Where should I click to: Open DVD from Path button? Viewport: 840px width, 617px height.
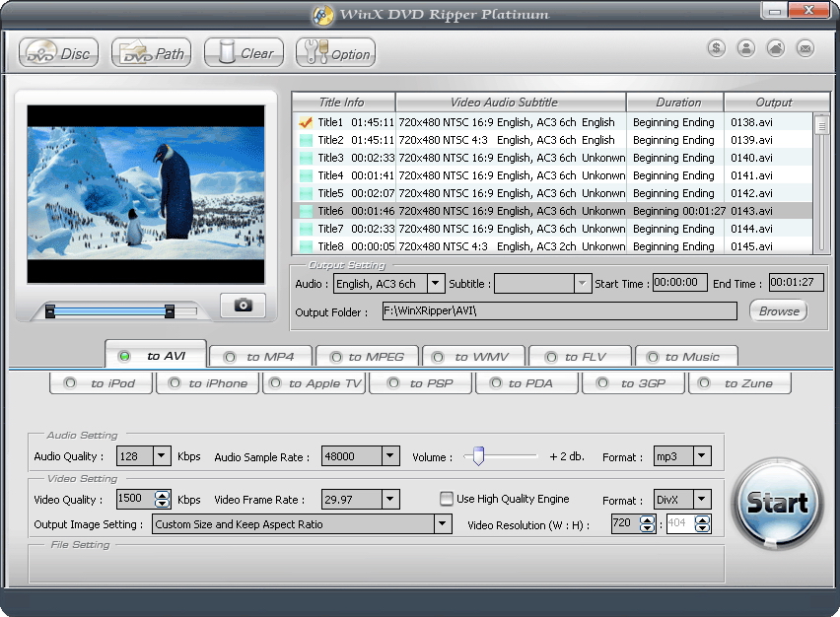click(151, 53)
